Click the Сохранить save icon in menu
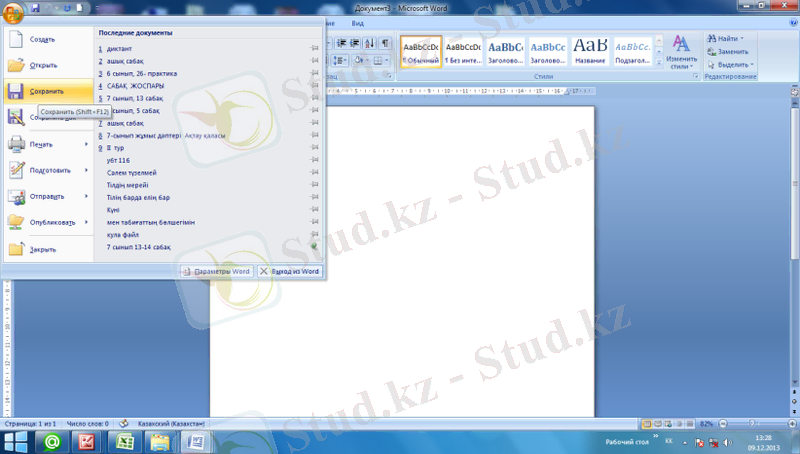The width and height of the screenshot is (800, 454). click(18, 91)
